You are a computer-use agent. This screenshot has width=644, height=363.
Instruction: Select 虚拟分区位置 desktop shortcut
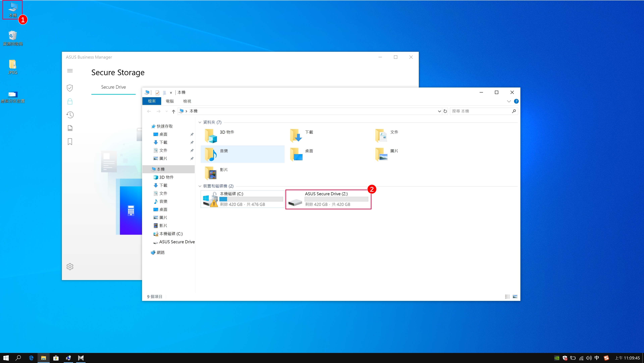click(13, 97)
